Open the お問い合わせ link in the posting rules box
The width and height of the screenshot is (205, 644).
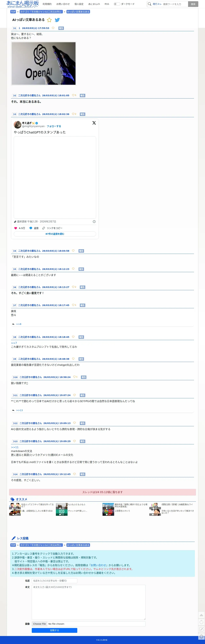click(x=98, y=565)
